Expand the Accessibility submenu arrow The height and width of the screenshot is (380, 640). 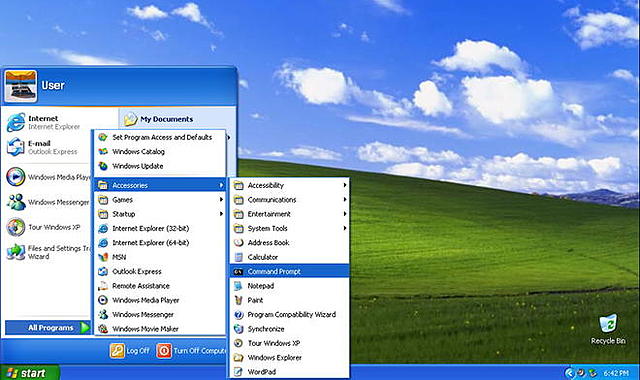(x=345, y=185)
